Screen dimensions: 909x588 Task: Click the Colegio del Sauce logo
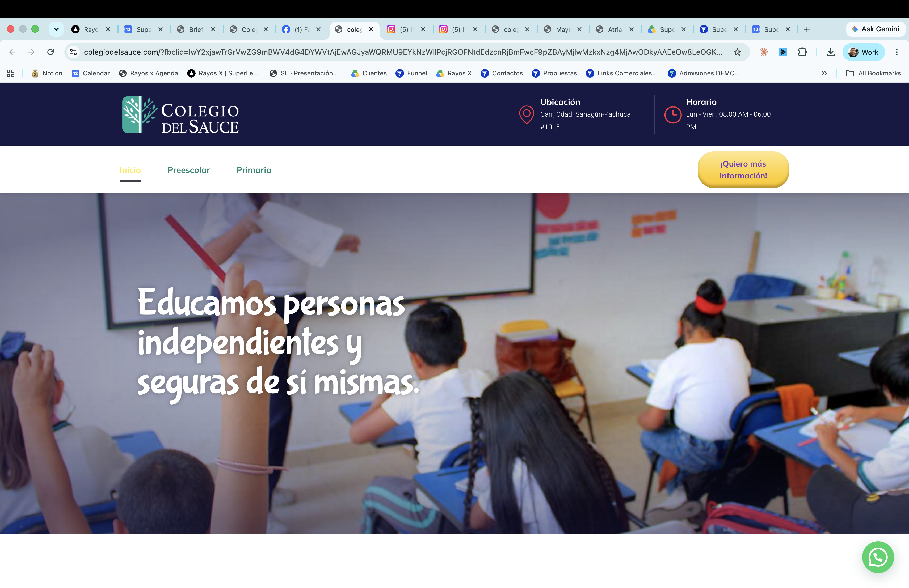[x=180, y=114]
